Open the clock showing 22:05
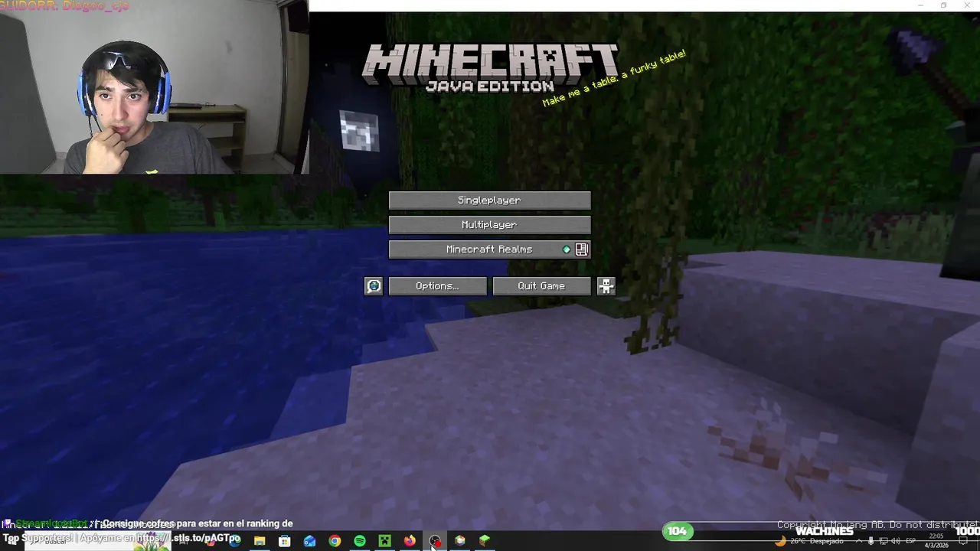980x551 pixels. coord(936,541)
